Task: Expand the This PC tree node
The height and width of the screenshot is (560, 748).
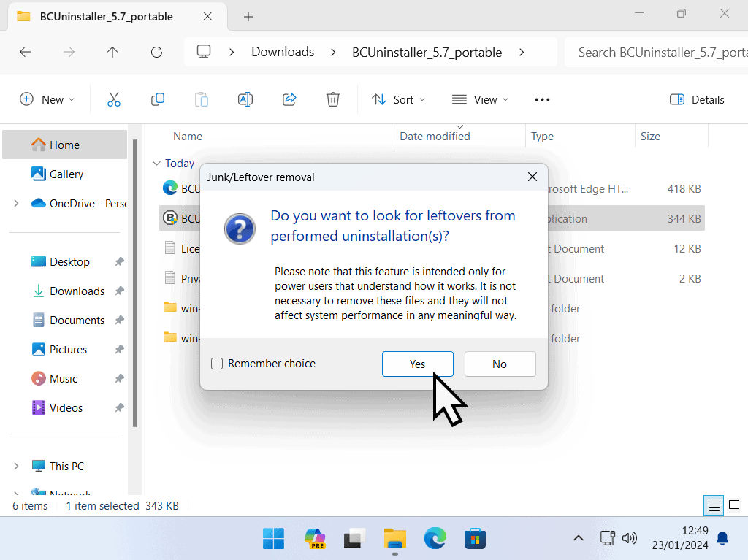Action: 16,466
